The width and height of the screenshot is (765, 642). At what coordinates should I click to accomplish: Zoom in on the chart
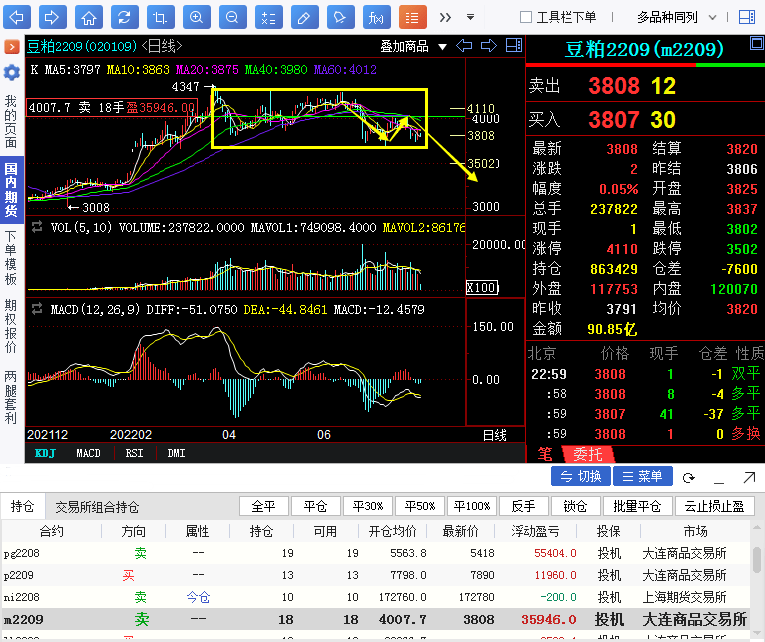point(196,17)
